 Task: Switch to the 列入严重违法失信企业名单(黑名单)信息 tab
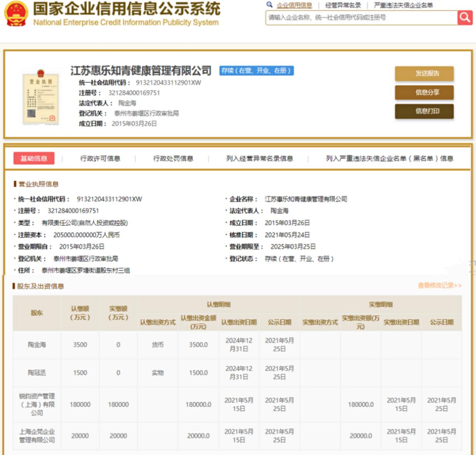coord(389,158)
